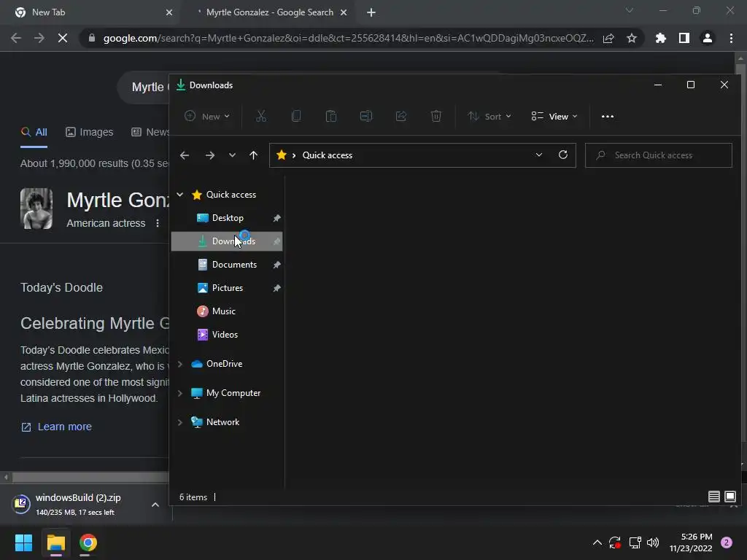
Task: Bookmark this page with the star icon
Action: click(x=632, y=38)
